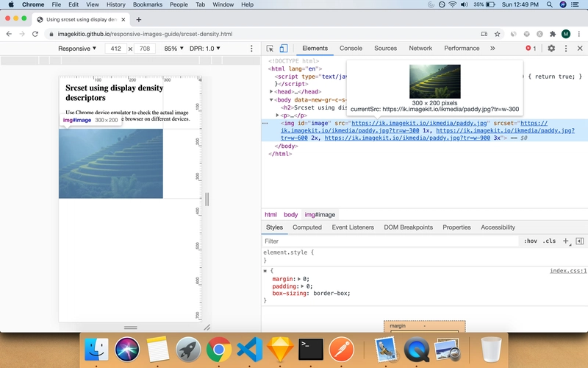This screenshot has width=588, height=368.
Task: Click the styles Filter input
Action: pyautogui.click(x=390, y=241)
